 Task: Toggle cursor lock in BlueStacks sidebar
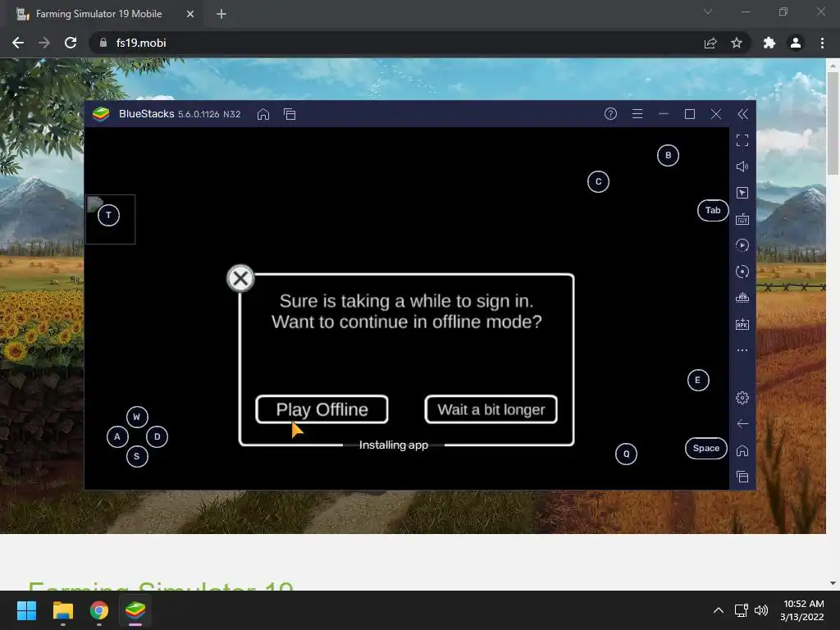pos(742,193)
